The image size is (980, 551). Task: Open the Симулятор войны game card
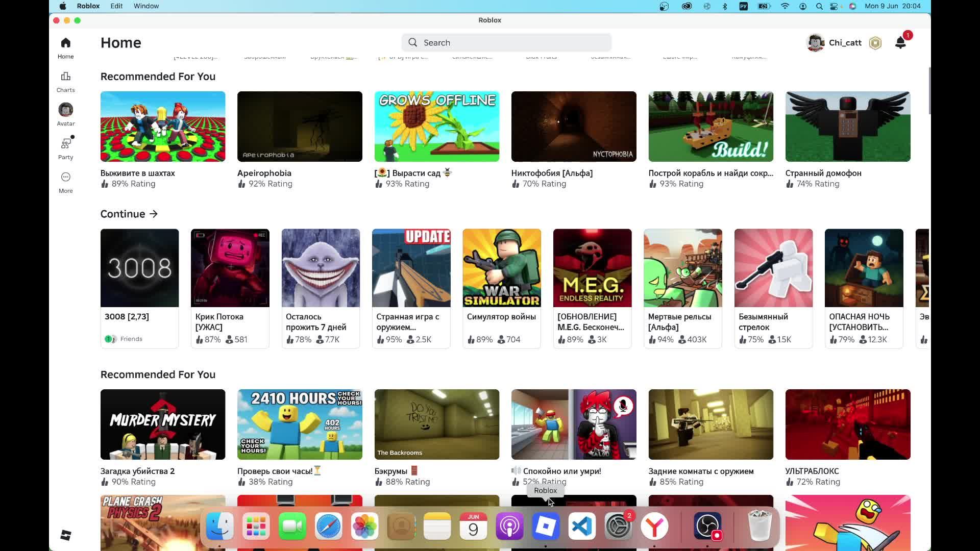coord(502,289)
